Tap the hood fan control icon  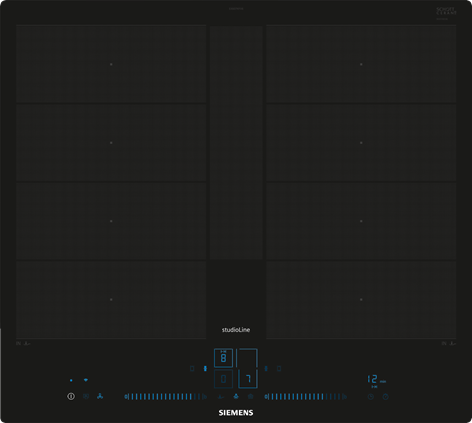pyautogui.click(x=100, y=396)
